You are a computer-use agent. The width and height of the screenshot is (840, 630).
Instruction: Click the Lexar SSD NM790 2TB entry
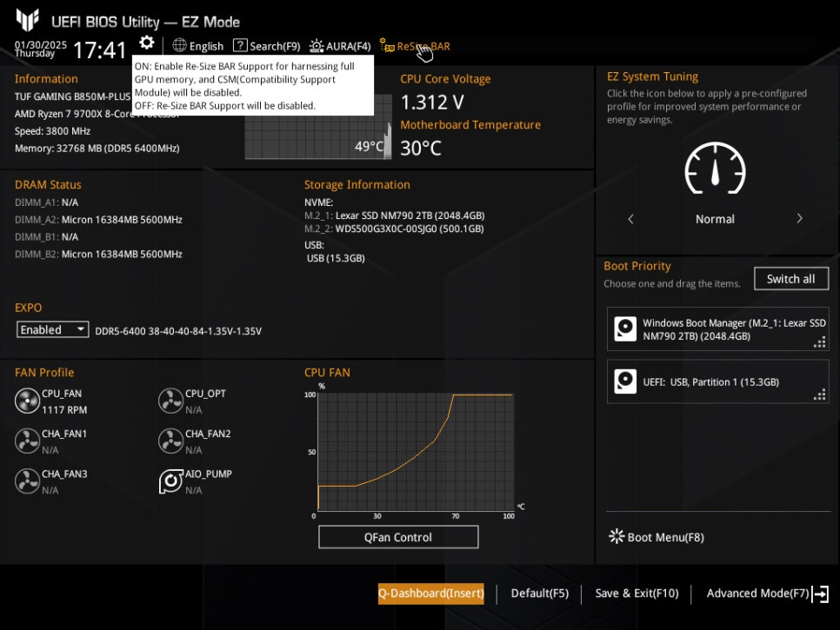[394, 216]
